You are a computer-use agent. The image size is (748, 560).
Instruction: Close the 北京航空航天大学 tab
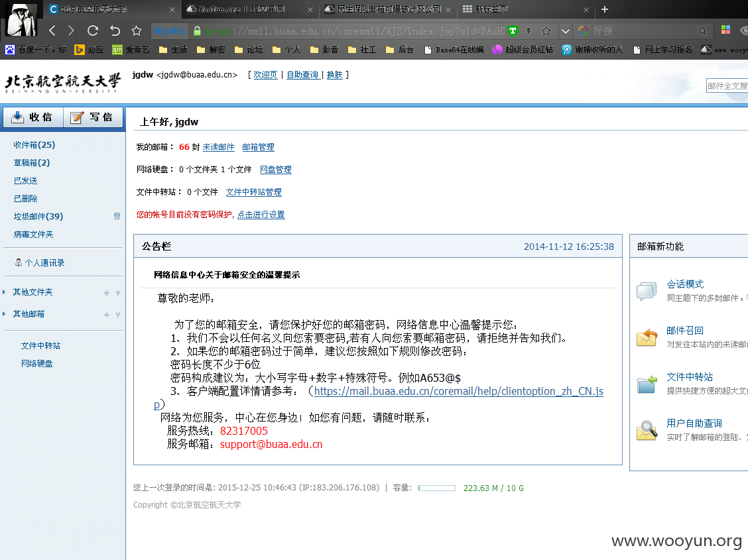click(x=172, y=9)
